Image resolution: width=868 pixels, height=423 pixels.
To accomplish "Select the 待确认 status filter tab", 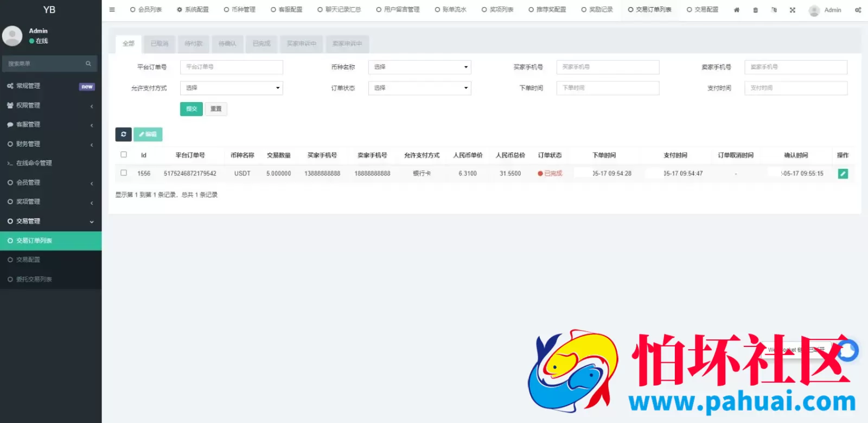I will pyautogui.click(x=227, y=43).
